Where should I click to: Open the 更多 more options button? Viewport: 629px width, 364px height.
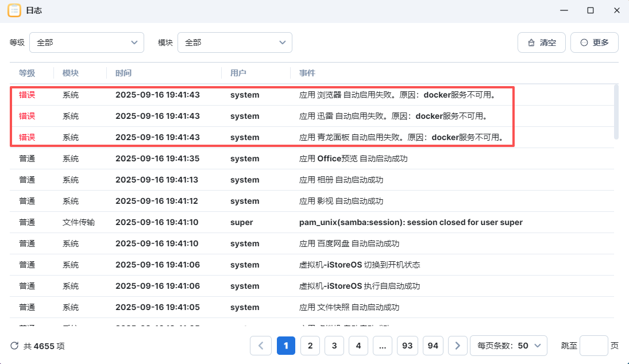594,42
